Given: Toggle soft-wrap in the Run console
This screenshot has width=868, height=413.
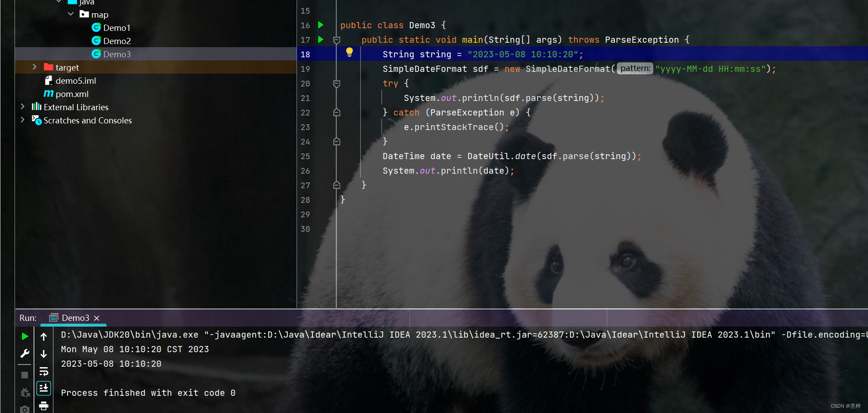Looking at the screenshot, I should point(44,371).
